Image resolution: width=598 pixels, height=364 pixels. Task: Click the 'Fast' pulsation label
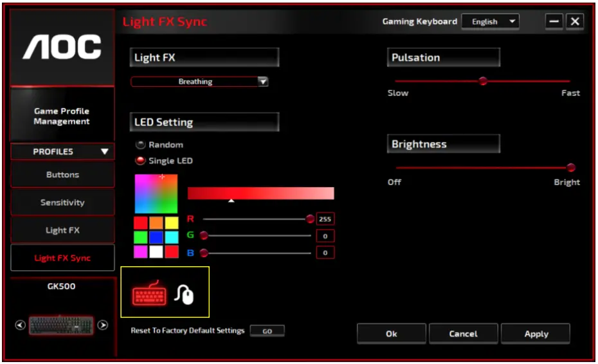pyautogui.click(x=570, y=93)
